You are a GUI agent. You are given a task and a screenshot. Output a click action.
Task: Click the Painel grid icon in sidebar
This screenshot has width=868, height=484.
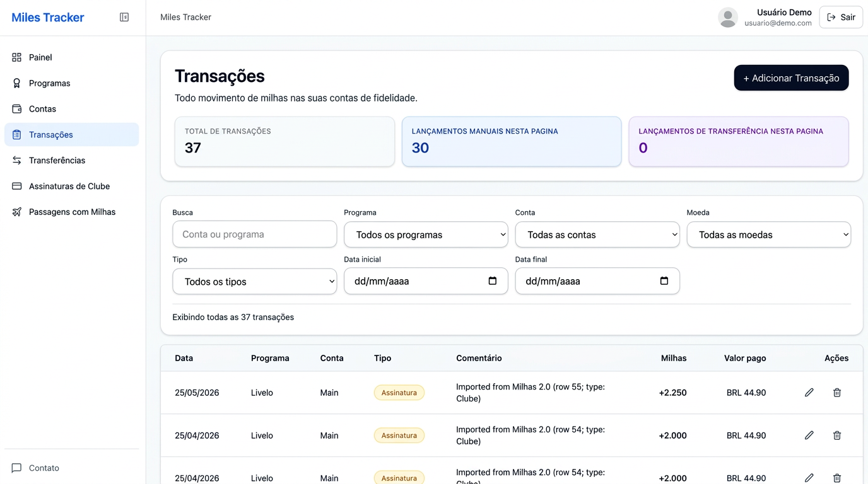click(x=17, y=57)
